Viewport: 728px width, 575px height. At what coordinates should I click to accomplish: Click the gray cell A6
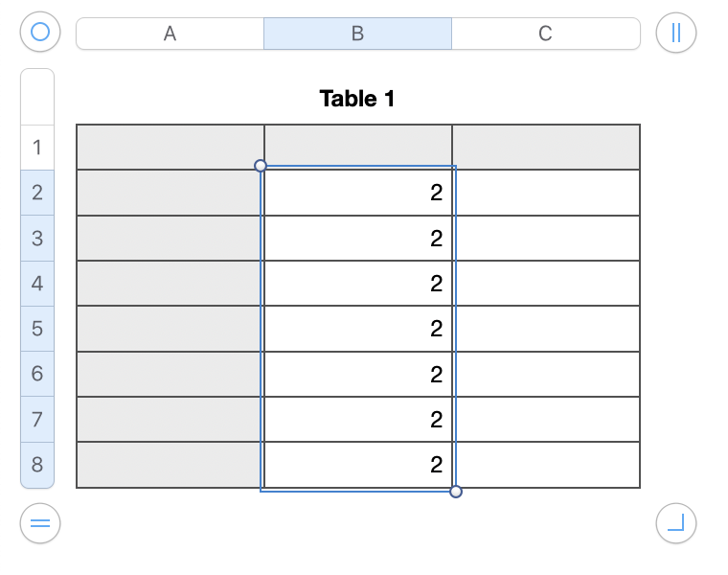[x=170, y=374]
